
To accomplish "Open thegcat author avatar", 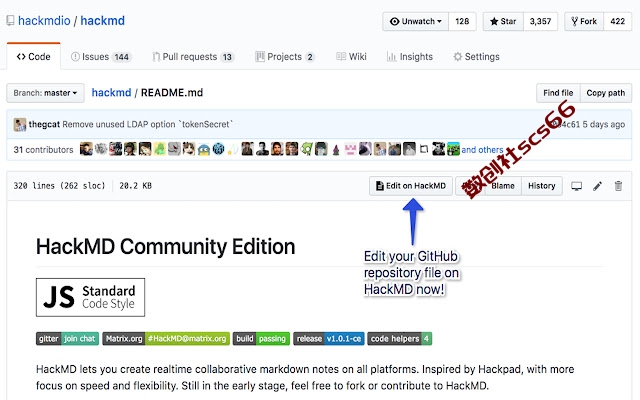I will [x=20, y=124].
